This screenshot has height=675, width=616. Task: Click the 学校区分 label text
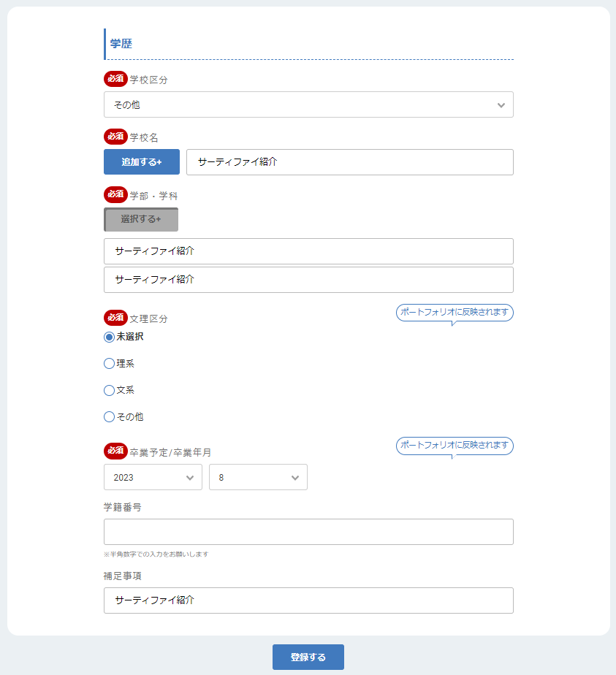click(x=148, y=80)
